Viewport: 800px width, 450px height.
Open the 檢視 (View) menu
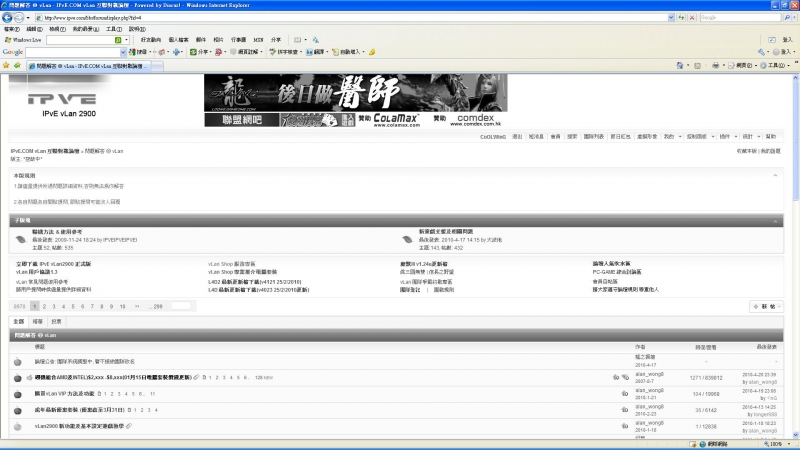[x=57, y=29]
